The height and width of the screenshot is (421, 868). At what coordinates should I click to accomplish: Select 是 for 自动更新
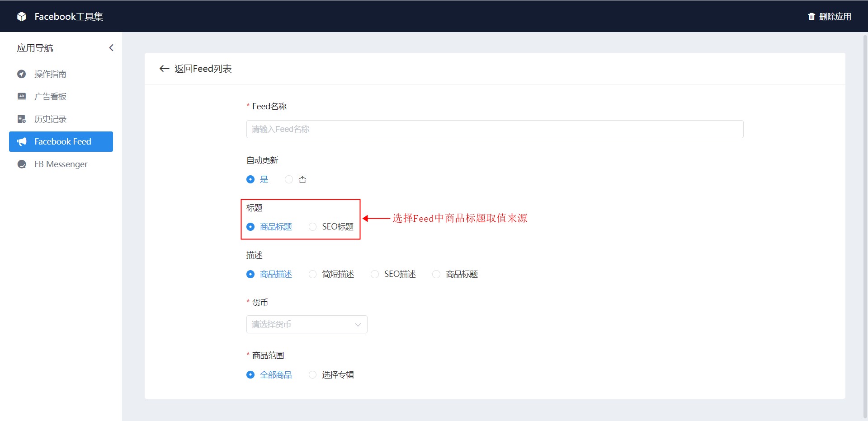click(257, 179)
